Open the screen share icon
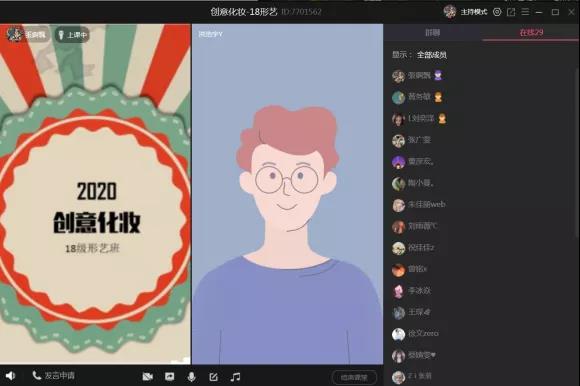Viewport: 580px width, 386px height. click(x=169, y=377)
